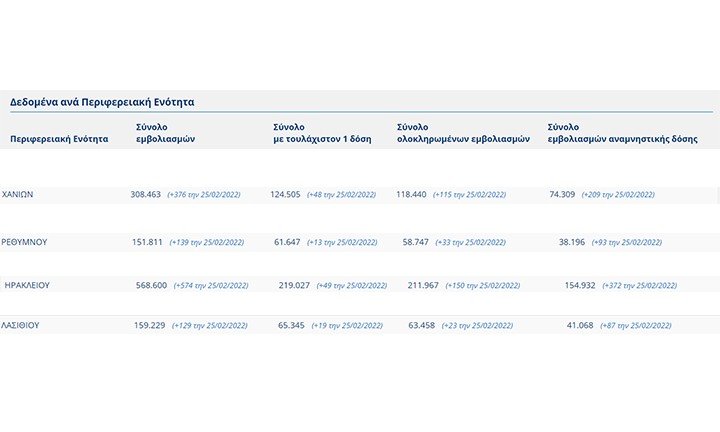
Task: Click the 'Δεδομένα ανά Περιφερειακή Ενότητα' section title
Action: click(x=102, y=102)
